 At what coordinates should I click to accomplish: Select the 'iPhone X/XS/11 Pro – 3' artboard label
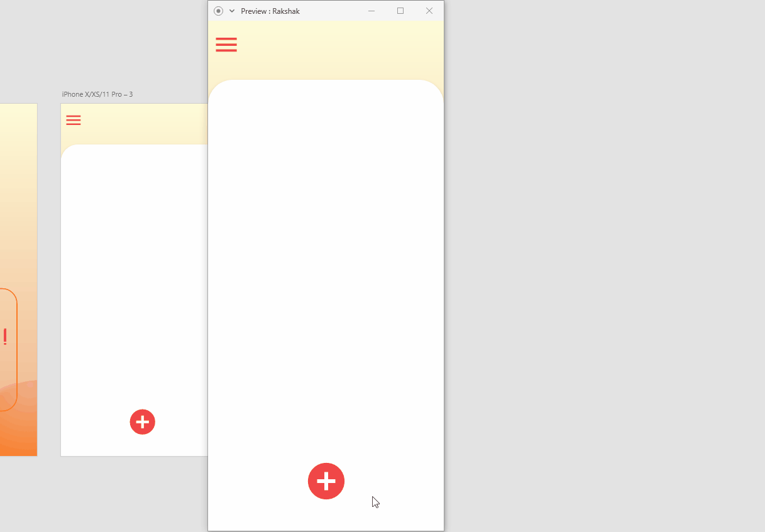[x=97, y=94]
